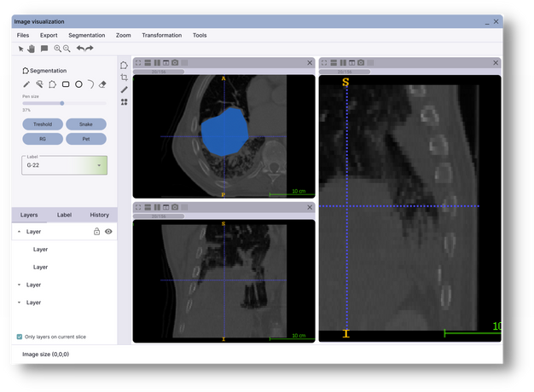Select the rectangle shape drawing tool
This screenshot has width=534, height=392.
click(66, 84)
